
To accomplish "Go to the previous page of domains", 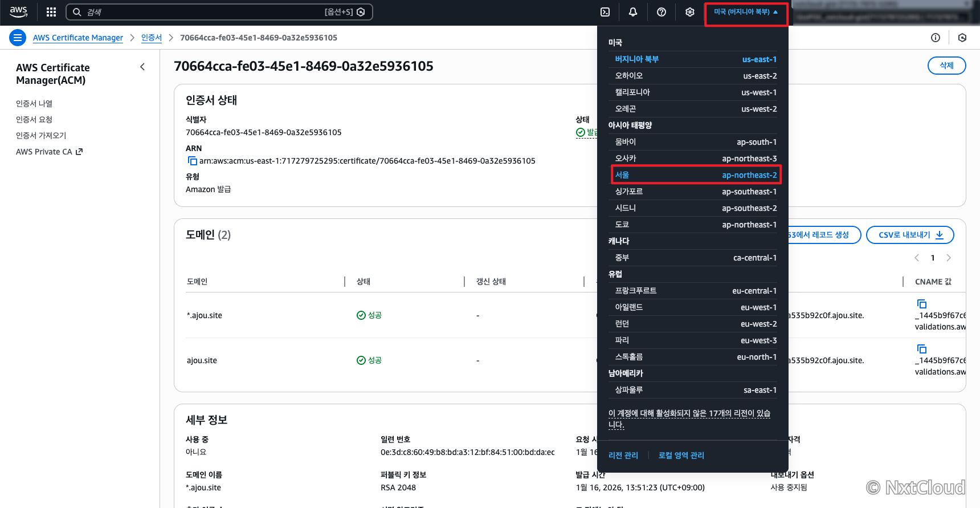I will click(917, 258).
